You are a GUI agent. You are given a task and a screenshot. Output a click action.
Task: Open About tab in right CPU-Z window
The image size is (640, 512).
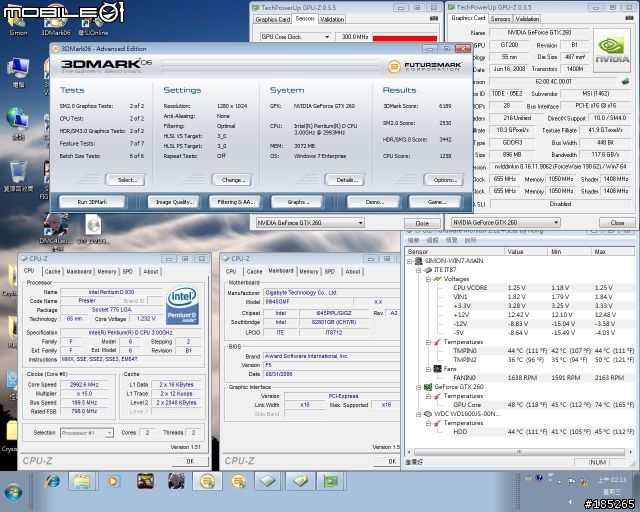(353, 272)
